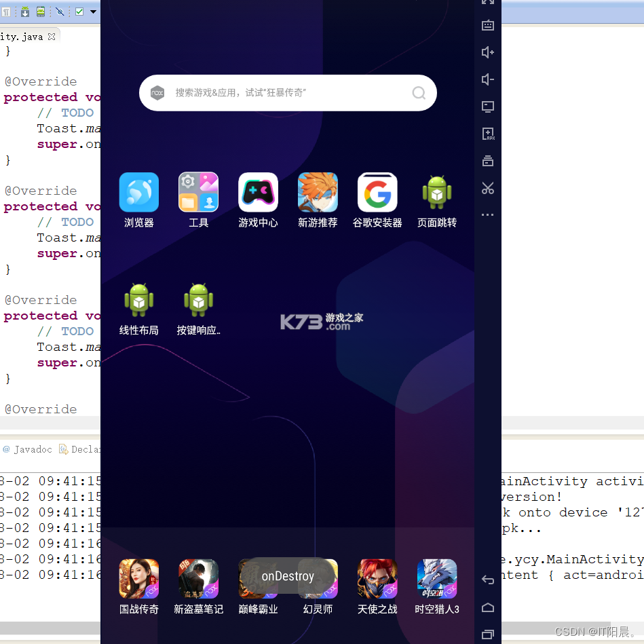Click console text 'version!' in Eclipse

point(531,497)
